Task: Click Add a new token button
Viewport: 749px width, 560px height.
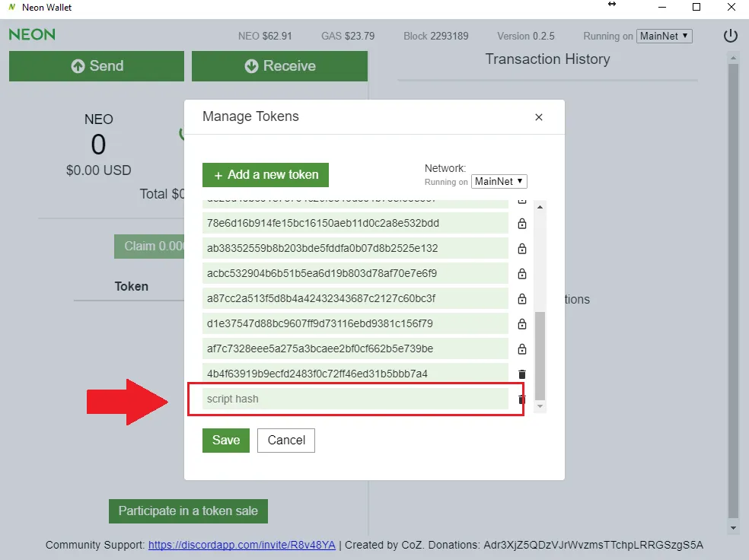Action: 266,175
